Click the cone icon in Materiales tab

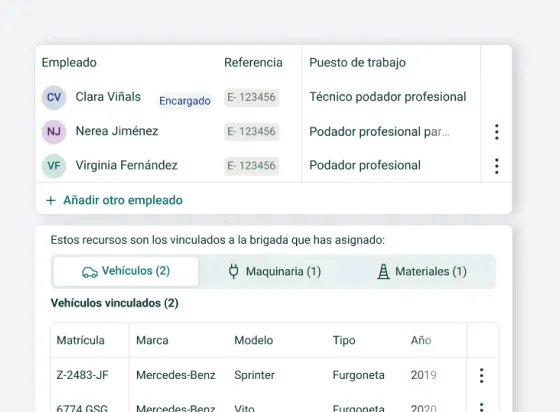click(383, 271)
